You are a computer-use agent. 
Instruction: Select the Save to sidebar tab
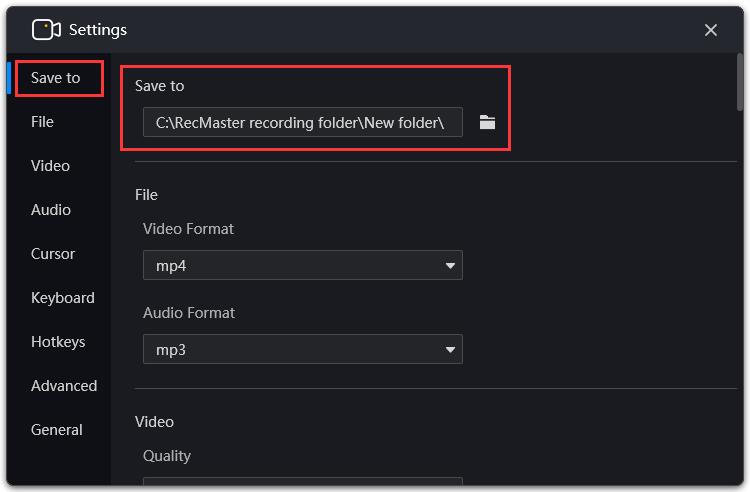coord(55,78)
